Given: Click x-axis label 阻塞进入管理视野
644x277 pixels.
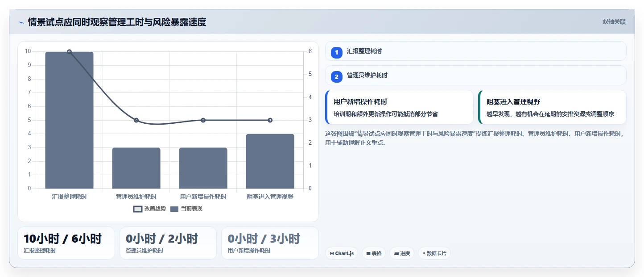Looking at the screenshot, I should coord(270,197).
